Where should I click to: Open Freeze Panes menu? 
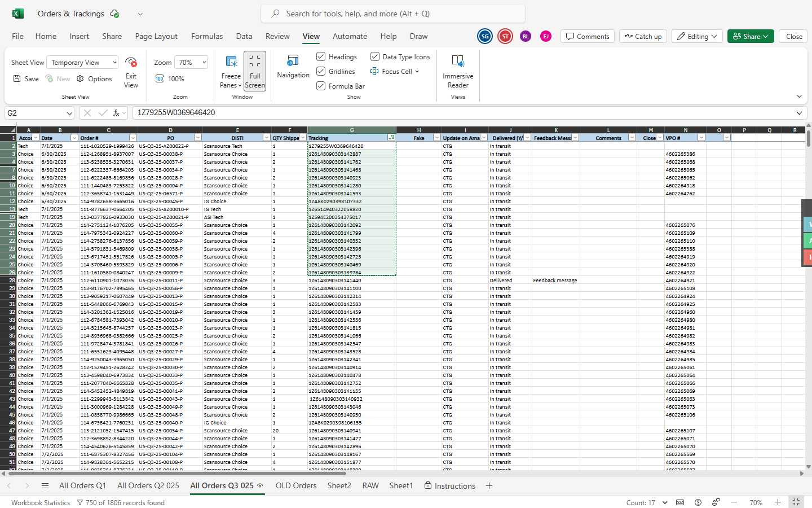pyautogui.click(x=231, y=72)
